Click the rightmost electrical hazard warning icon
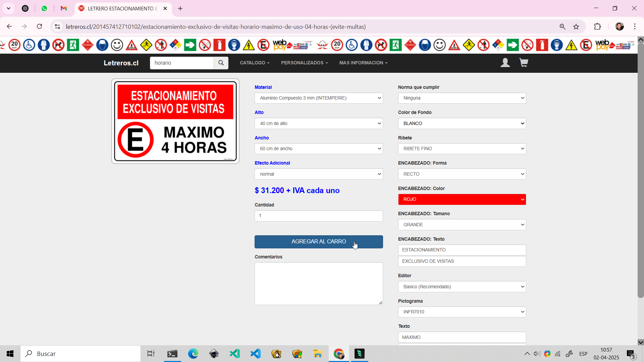This screenshot has width=644, height=362. coord(571,45)
